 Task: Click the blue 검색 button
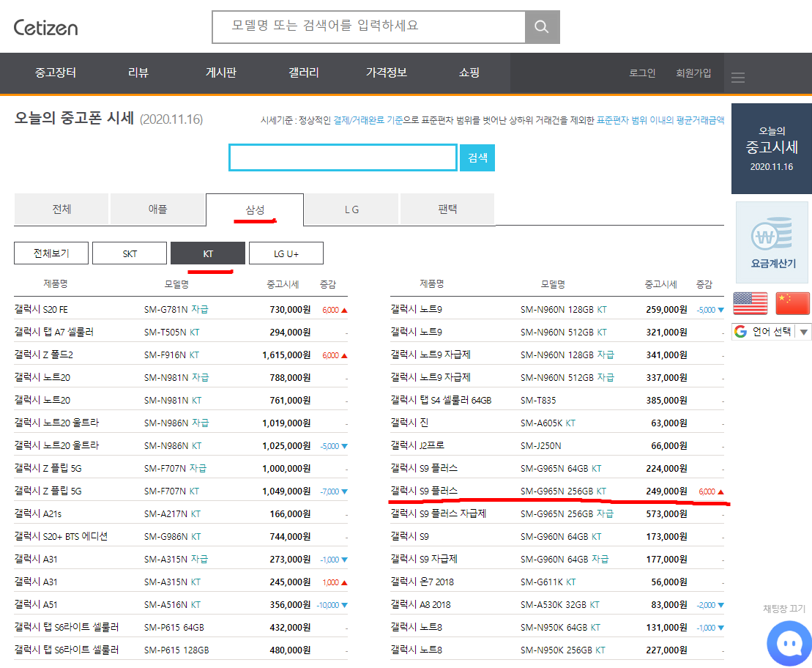[x=477, y=157]
